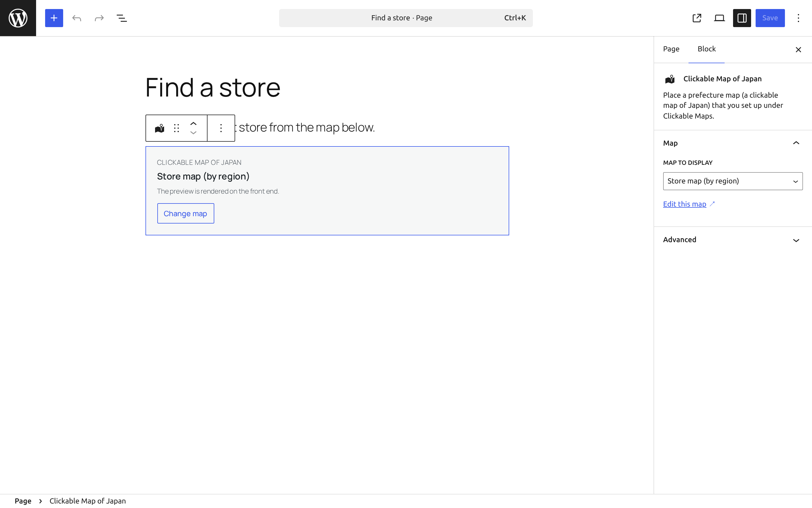This screenshot has width=812, height=508.
Task: Move the block up
Action: [x=193, y=124]
